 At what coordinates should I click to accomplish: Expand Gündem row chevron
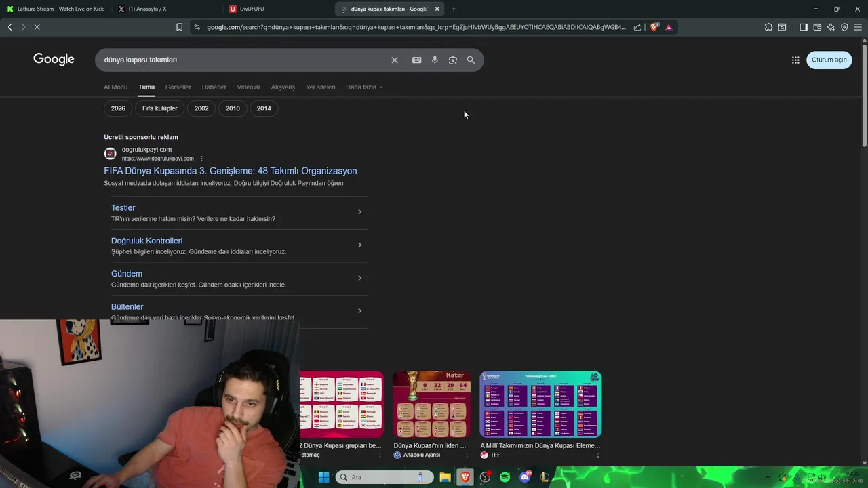pyautogui.click(x=359, y=278)
